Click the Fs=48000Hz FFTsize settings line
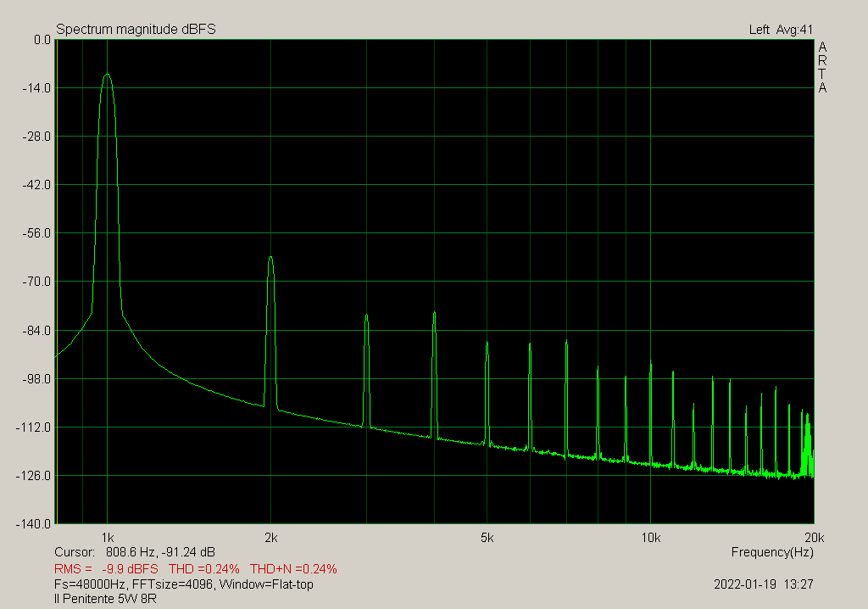Image resolution: width=868 pixels, height=609 pixels. [184, 584]
